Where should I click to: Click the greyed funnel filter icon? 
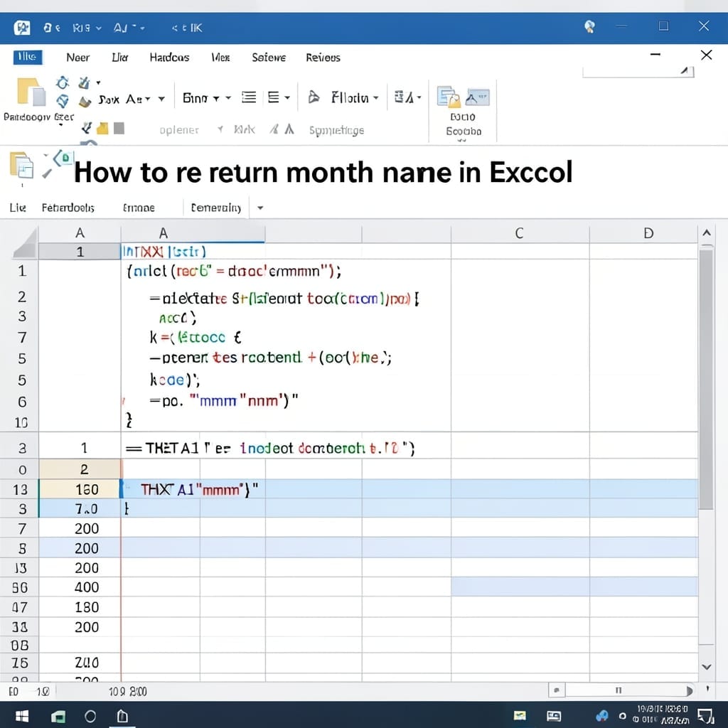point(220,129)
